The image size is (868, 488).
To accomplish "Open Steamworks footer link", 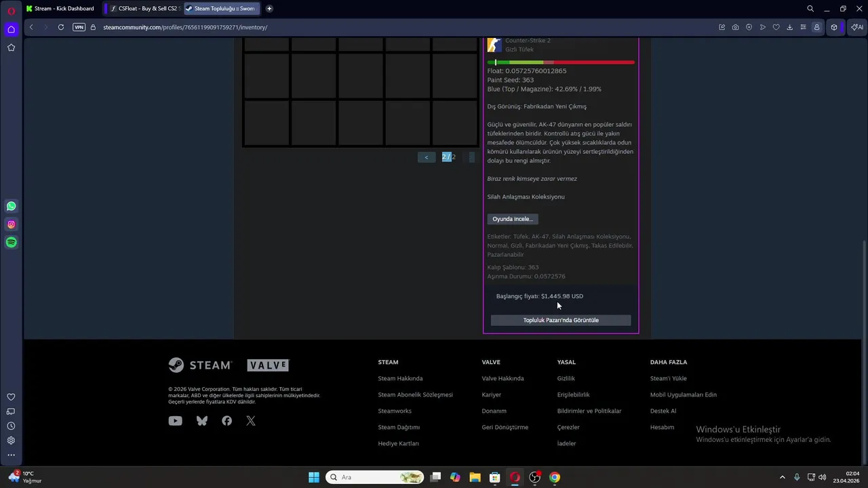I will [x=395, y=411].
